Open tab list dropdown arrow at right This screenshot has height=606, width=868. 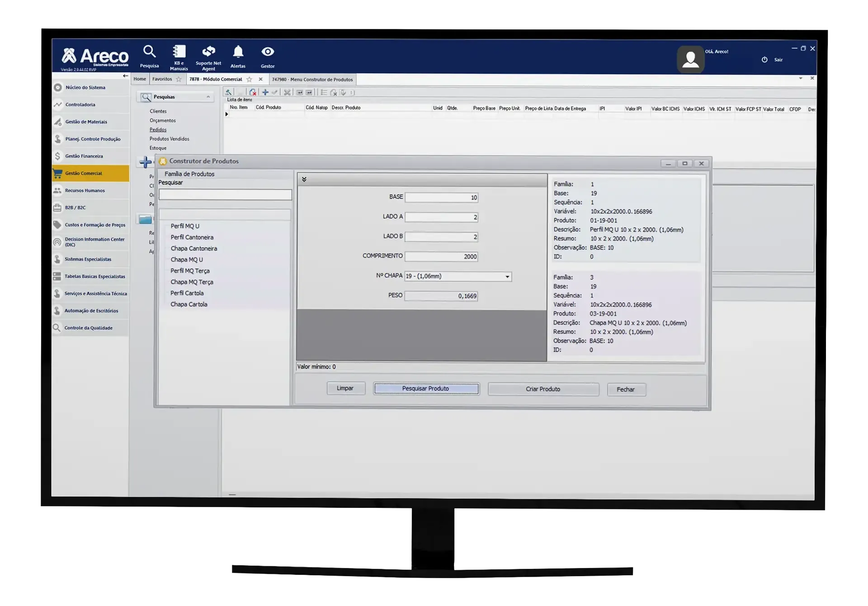(x=801, y=78)
